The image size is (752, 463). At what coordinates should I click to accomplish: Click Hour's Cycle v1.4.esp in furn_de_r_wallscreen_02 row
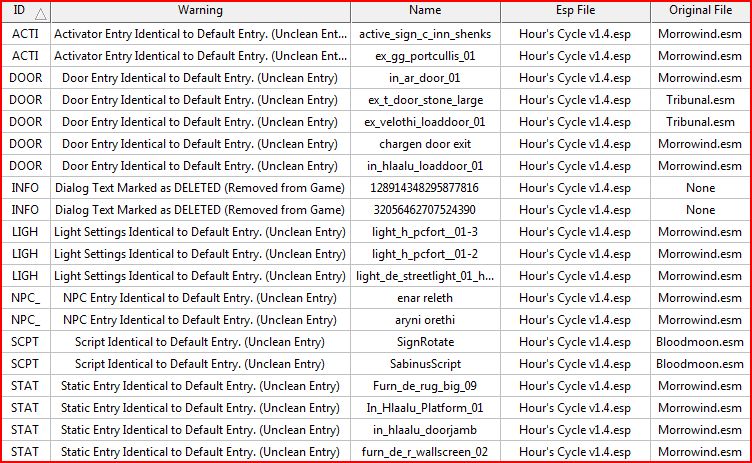point(575,452)
